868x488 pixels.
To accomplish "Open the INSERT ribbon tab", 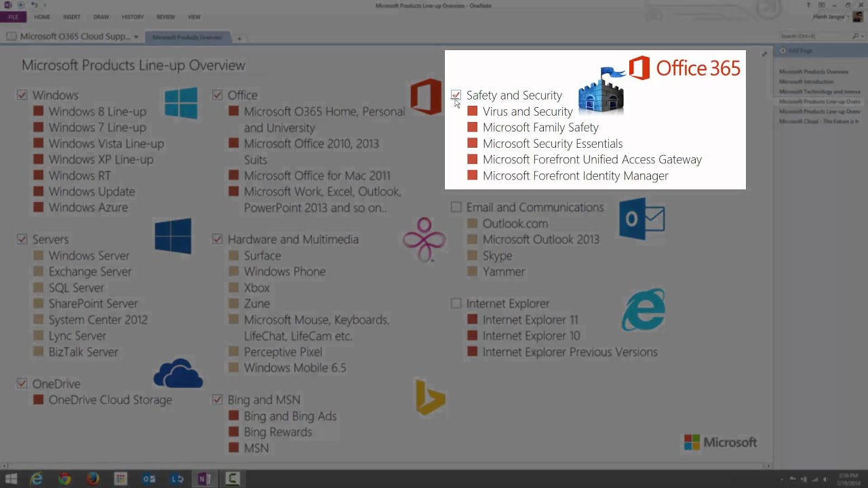I will click(x=71, y=17).
